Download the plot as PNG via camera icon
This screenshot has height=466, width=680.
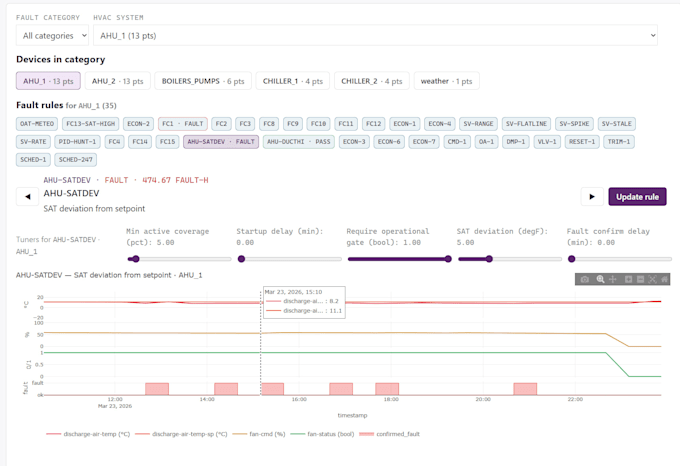585,280
